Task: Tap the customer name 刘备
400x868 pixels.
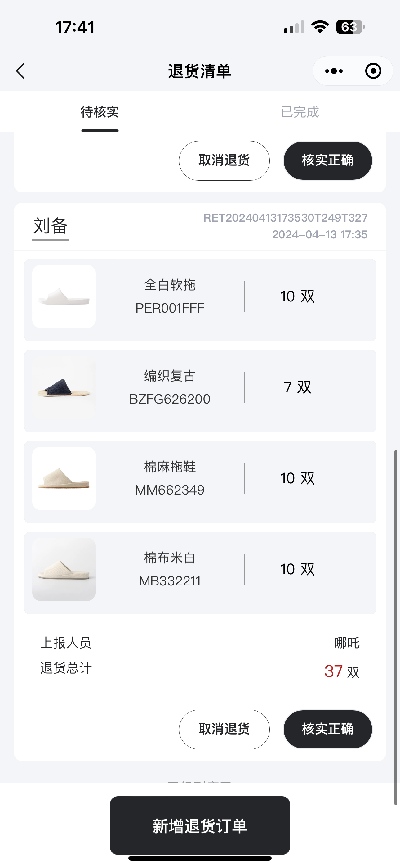Action: (51, 226)
